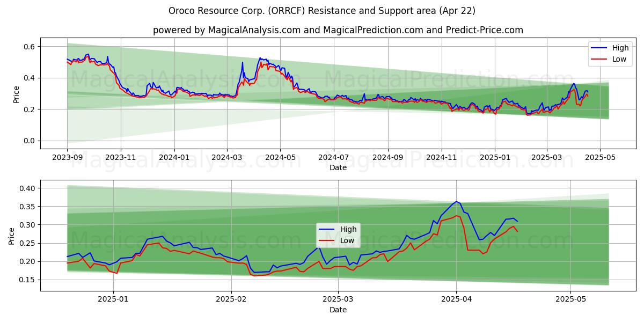Click the 2025-04 tick label on bottom chart
The image size is (644, 322).
point(456,301)
